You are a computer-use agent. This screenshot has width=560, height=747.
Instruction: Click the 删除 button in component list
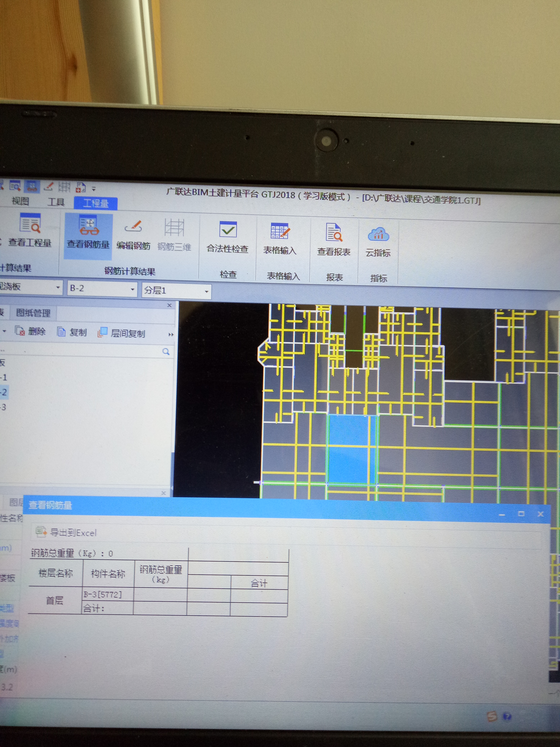pos(30,331)
